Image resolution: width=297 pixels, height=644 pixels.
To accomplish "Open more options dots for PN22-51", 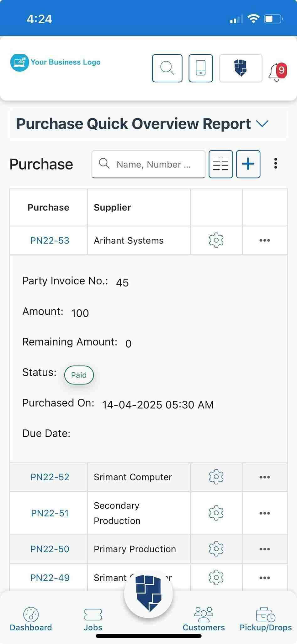I will coord(265,513).
